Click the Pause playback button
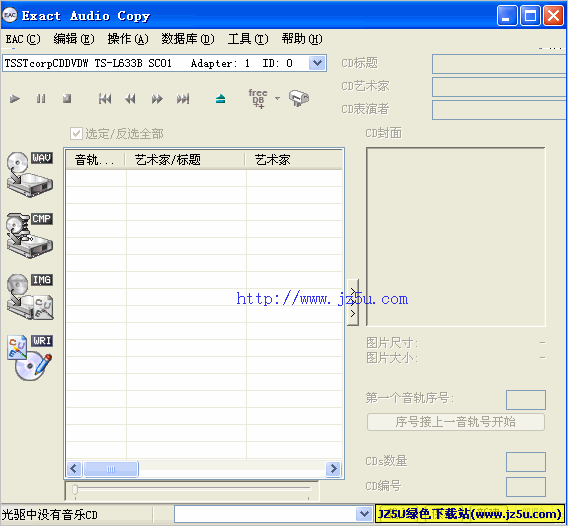Screen dimensions: 568x526 41,99
